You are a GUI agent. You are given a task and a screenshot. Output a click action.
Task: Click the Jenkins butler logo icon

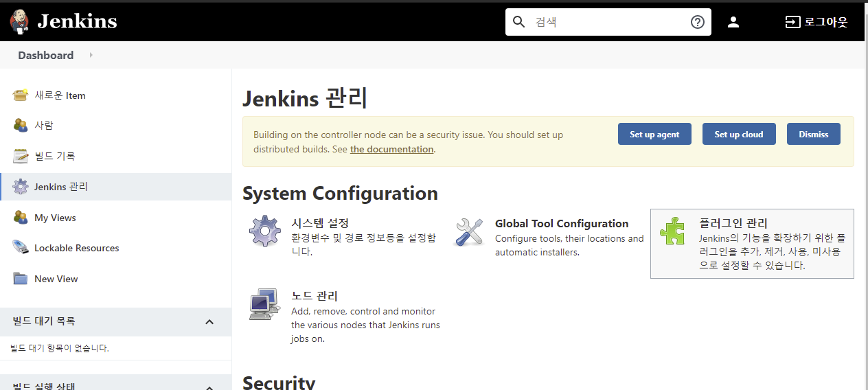[19, 21]
